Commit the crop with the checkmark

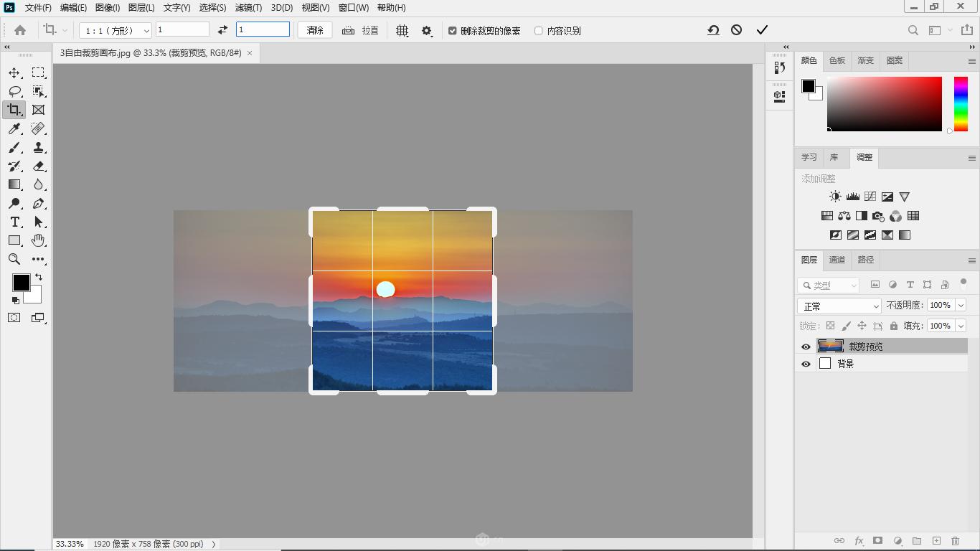coord(762,30)
